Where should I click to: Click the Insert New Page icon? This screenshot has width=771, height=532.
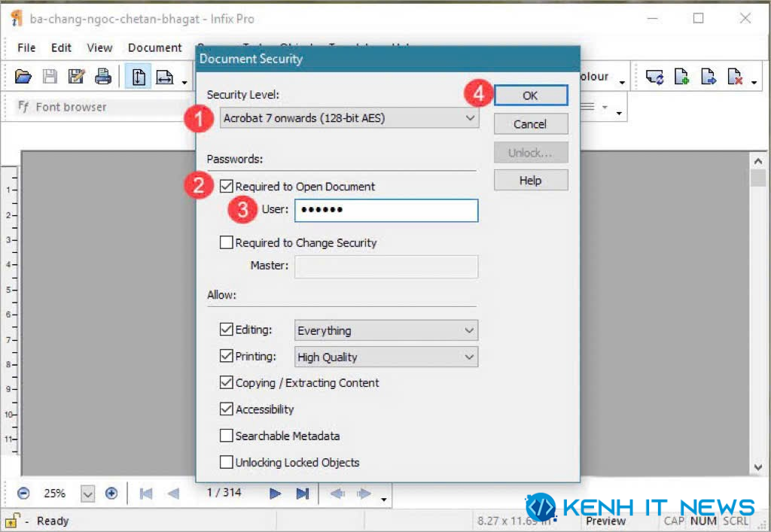coord(681,77)
